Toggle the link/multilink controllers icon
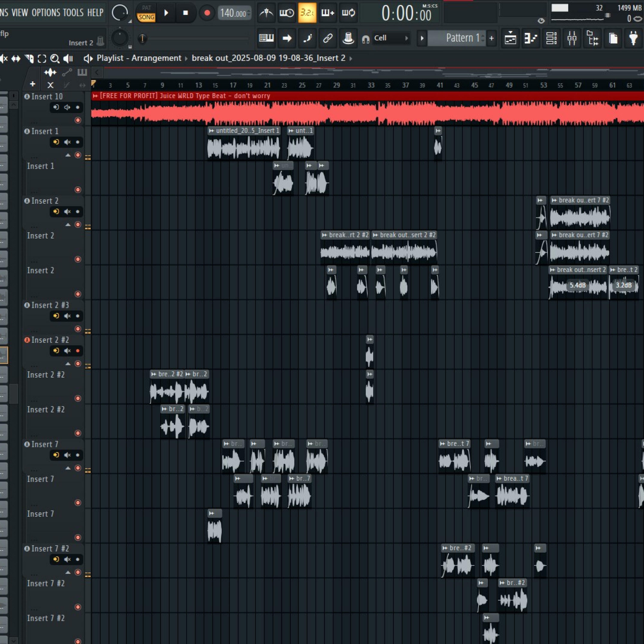The width and height of the screenshot is (644, 644). pos(328,38)
